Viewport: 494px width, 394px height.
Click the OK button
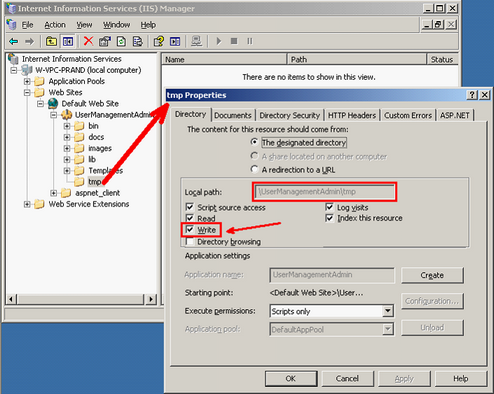click(x=291, y=379)
